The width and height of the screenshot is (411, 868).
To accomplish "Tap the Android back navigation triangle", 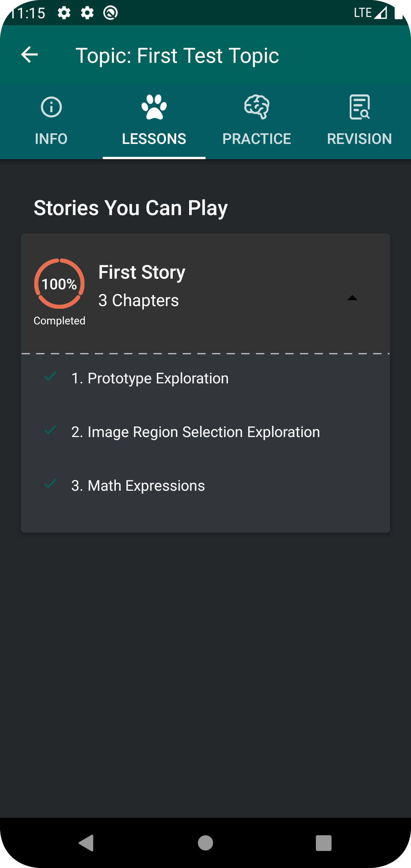I will point(86,843).
